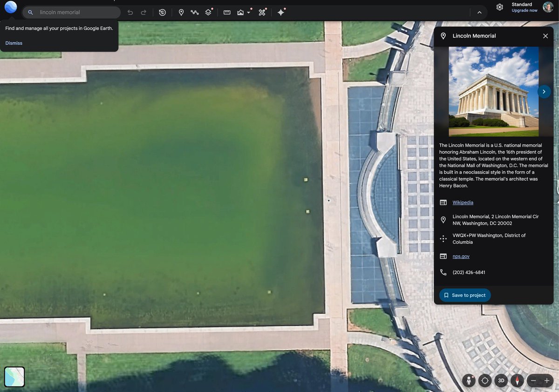Show next photo of Lincoln Memorial
The image size is (559, 392).
(x=544, y=92)
